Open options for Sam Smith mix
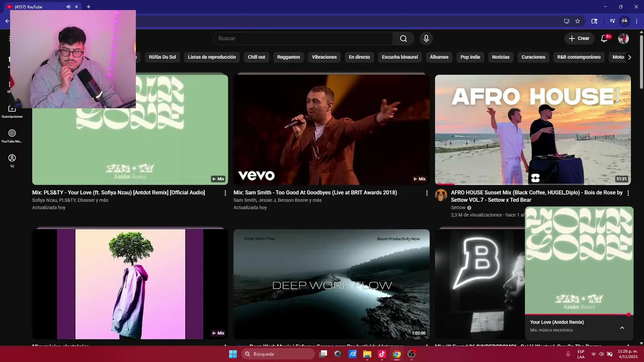The height and width of the screenshot is (362, 644). (427, 193)
